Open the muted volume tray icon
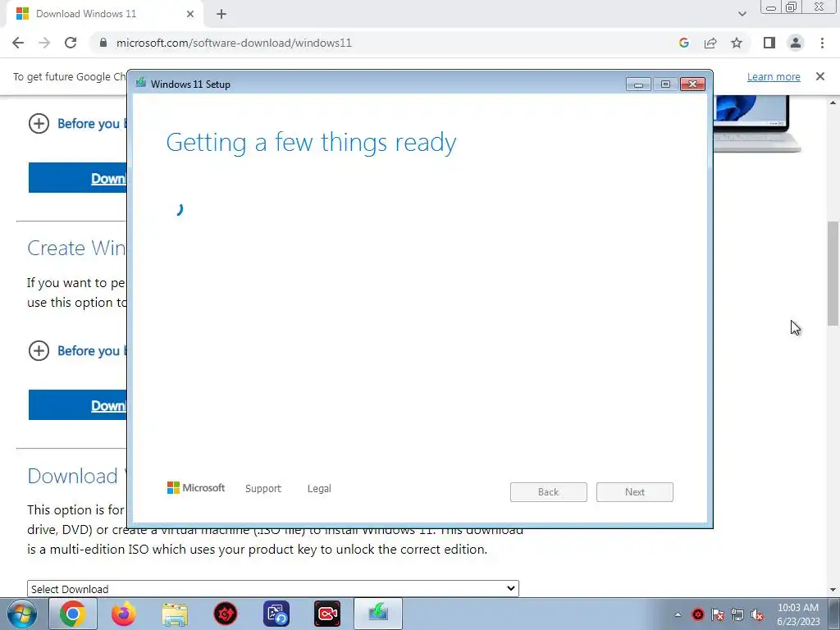 click(757, 614)
